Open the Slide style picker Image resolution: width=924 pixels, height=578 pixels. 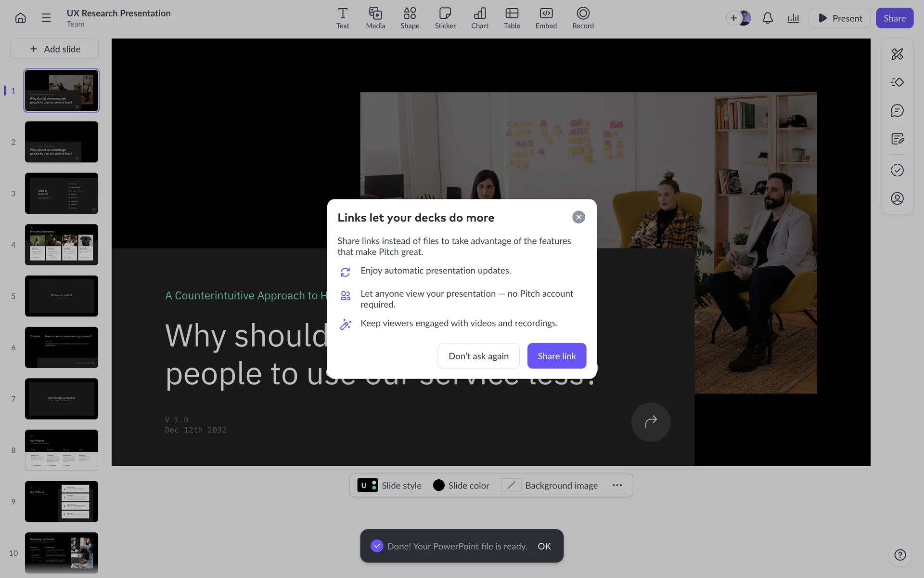(390, 486)
